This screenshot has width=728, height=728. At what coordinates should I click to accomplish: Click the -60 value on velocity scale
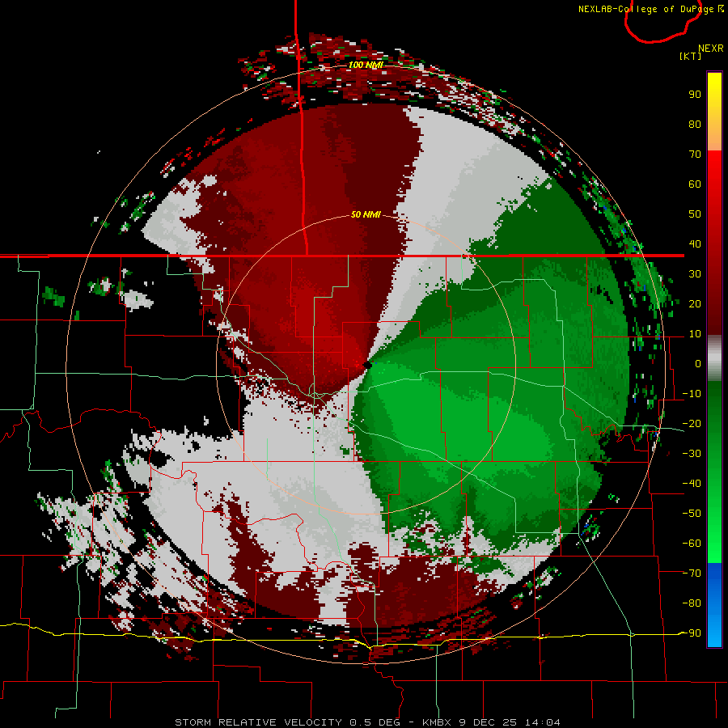692,544
